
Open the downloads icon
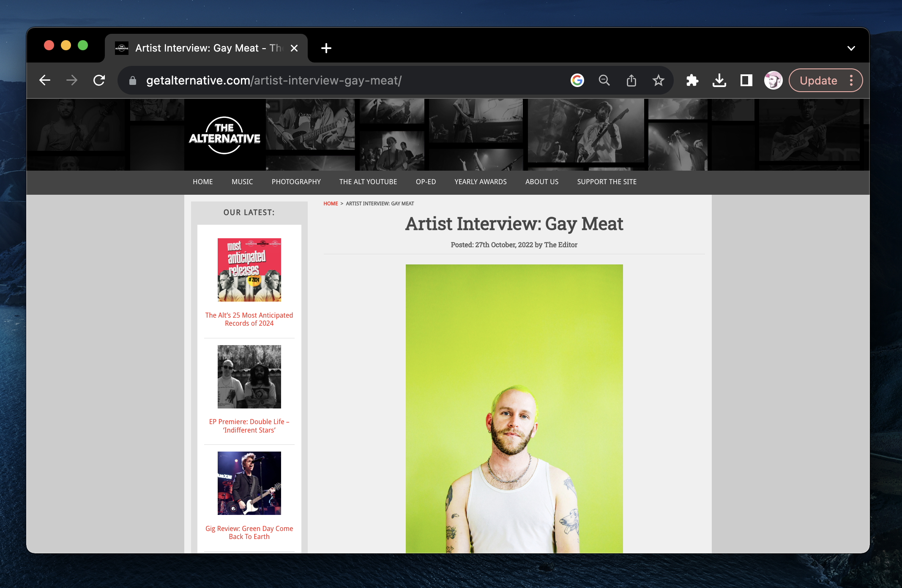click(719, 80)
